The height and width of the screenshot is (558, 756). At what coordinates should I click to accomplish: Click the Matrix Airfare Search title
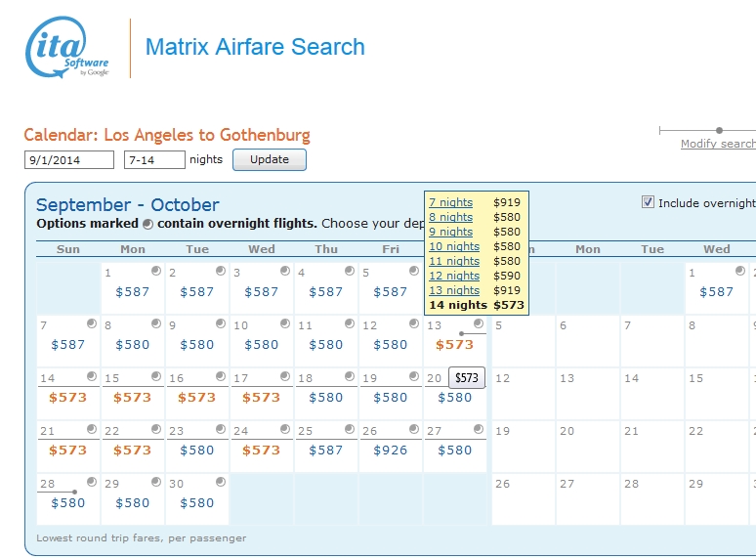pyautogui.click(x=255, y=47)
